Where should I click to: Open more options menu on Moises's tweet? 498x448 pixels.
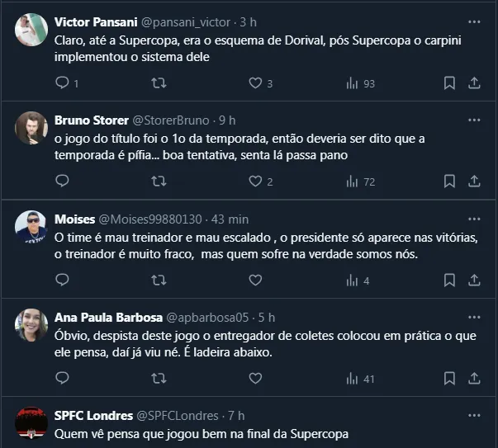(473, 219)
